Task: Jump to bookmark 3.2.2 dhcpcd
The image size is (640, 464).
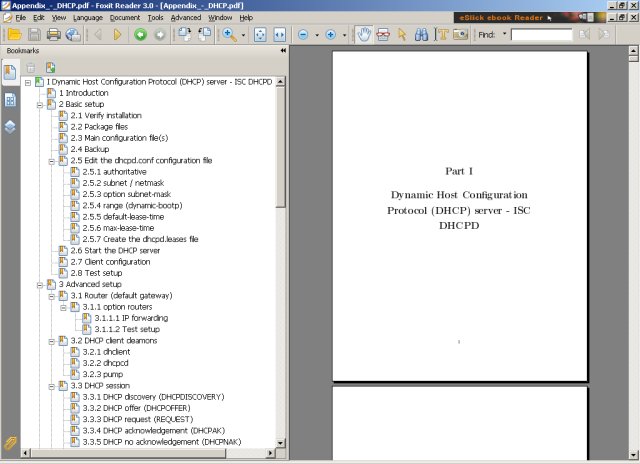Action: [105, 363]
